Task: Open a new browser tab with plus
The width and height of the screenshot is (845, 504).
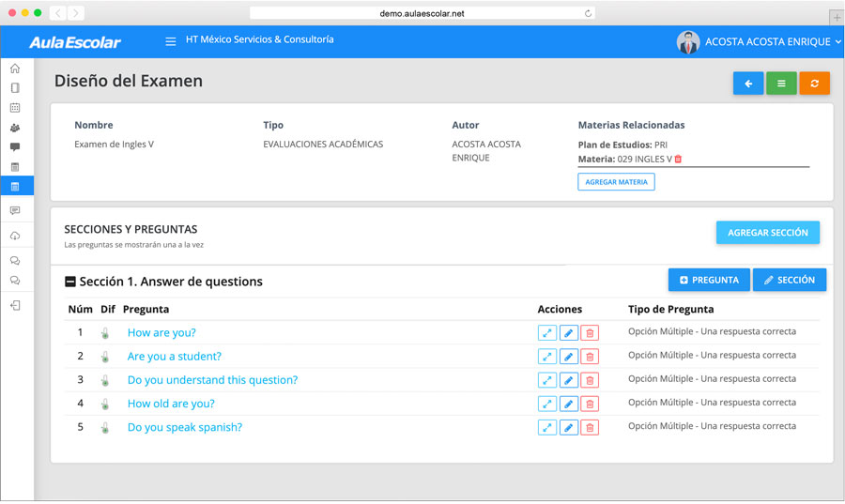Action: pyautogui.click(x=837, y=17)
